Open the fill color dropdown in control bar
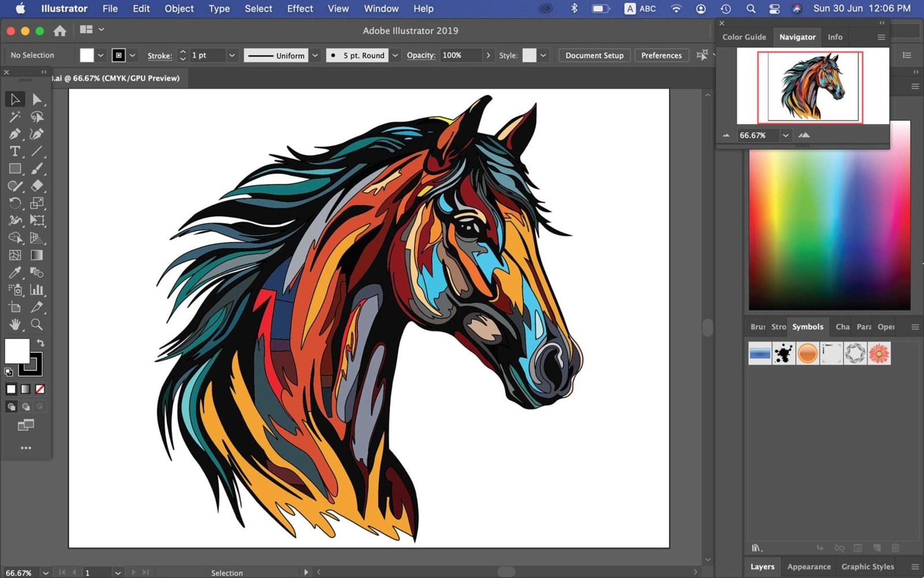Viewport: 924px width, 578px height. (100, 55)
